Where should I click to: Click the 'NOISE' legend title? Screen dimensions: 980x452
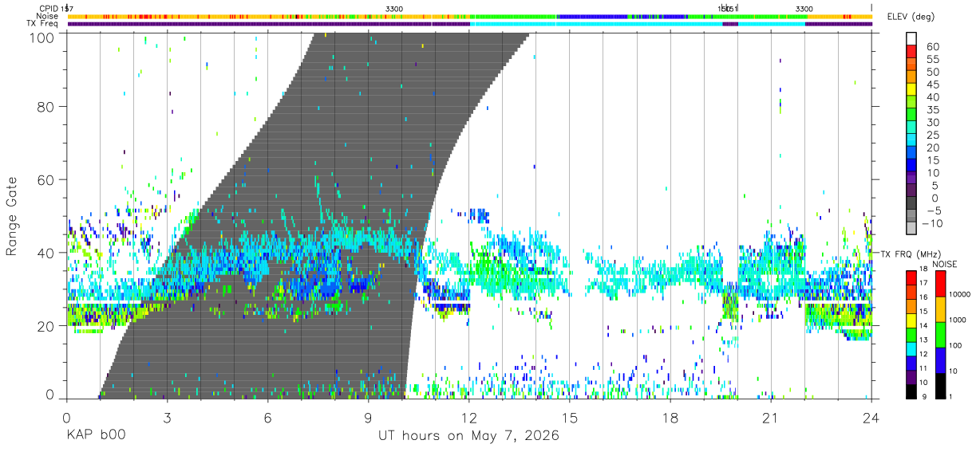click(x=946, y=264)
